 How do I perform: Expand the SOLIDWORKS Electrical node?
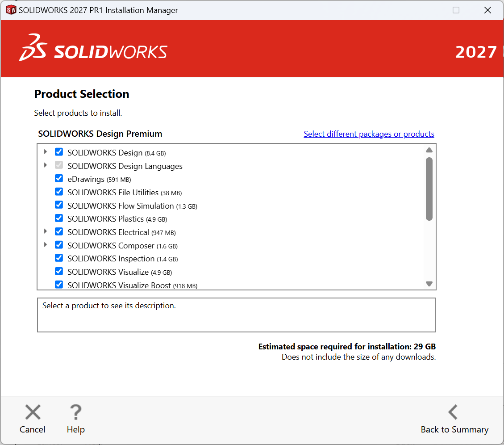pos(46,231)
